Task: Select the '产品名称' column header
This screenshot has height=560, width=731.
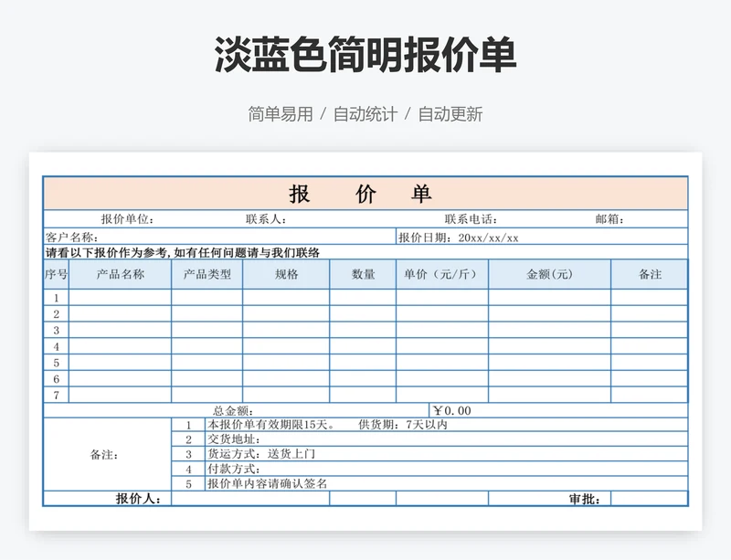Action: 121,274
